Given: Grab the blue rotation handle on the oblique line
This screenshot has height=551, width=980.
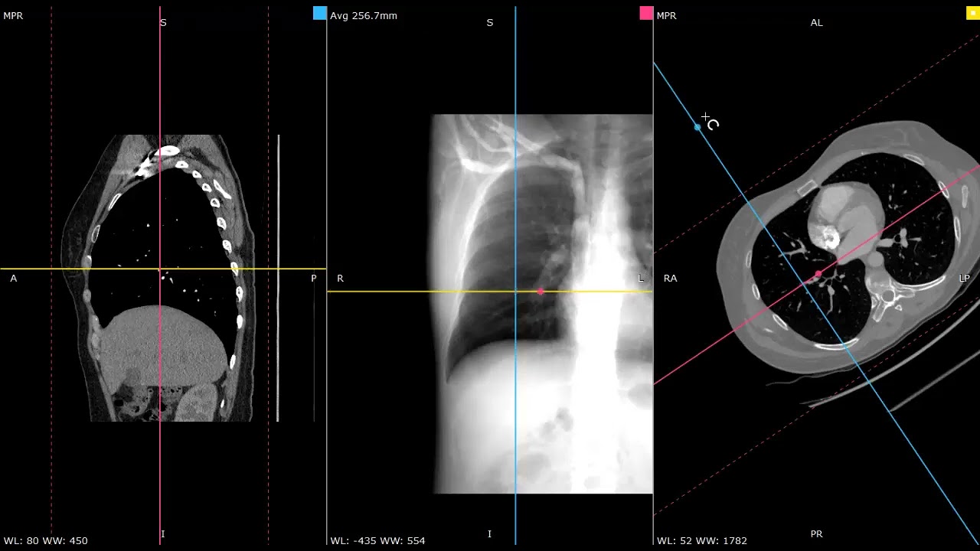Looking at the screenshot, I should point(697,127).
